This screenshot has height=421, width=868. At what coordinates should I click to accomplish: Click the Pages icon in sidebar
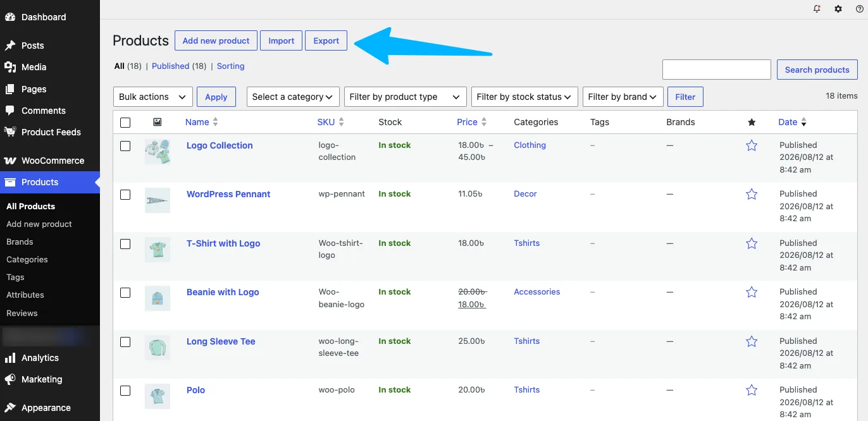pyautogui.click(x=10, y=89)
